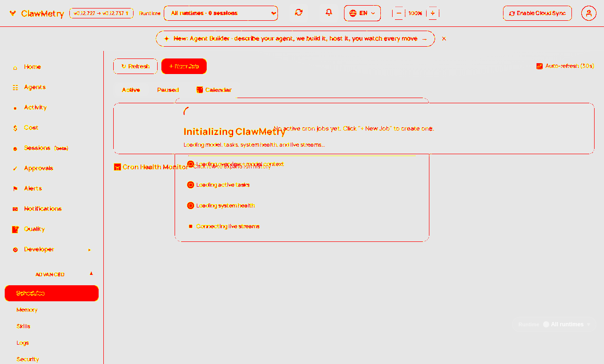
Task: Dismiss the Agent Builder announcement banner
Action: tap(444, 39)
